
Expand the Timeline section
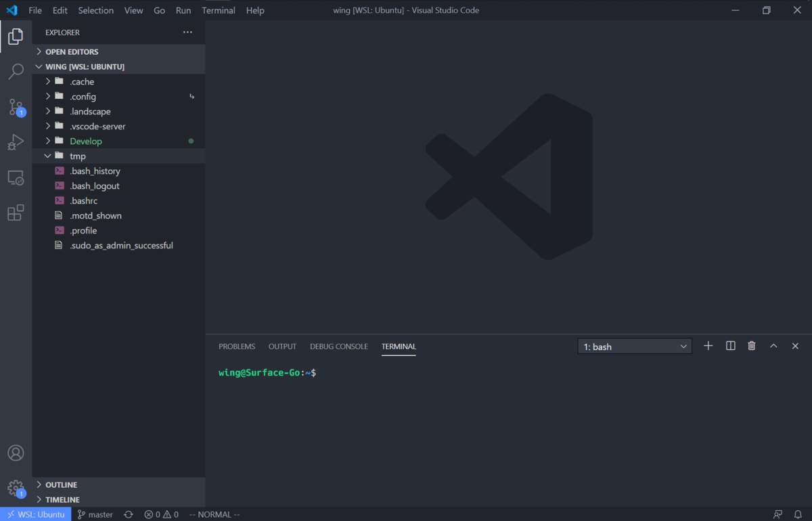pyautogui.click(x=118, y=499)
